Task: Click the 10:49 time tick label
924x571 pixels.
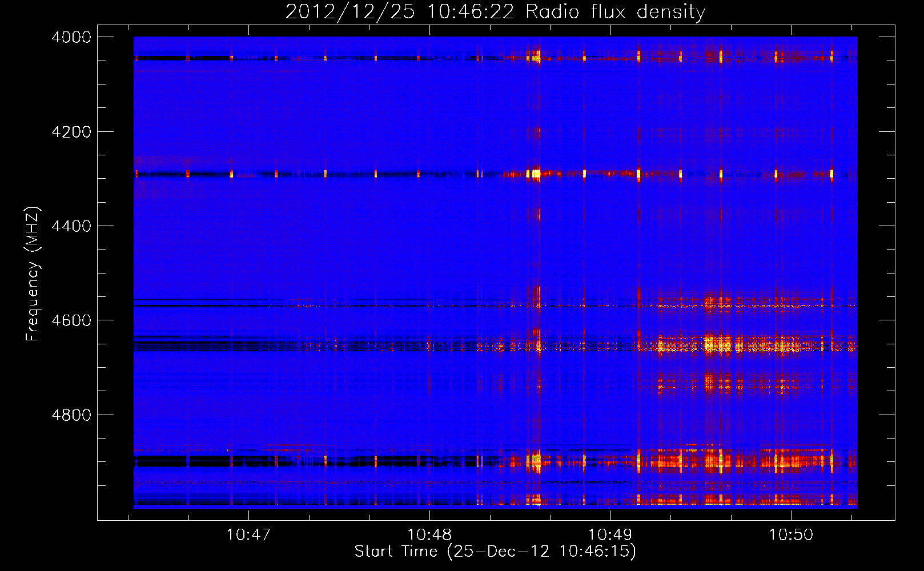Action: (x=610, y=535)
